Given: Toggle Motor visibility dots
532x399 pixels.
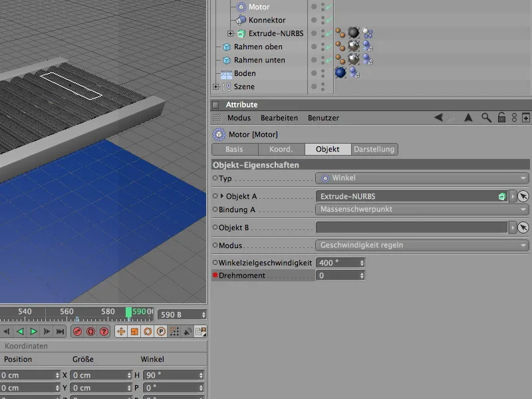Looking at the screenshot, I should coord(323,7).
